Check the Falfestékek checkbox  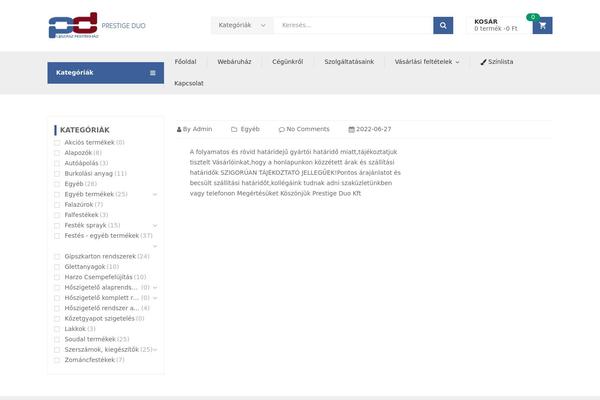point(57,215)
